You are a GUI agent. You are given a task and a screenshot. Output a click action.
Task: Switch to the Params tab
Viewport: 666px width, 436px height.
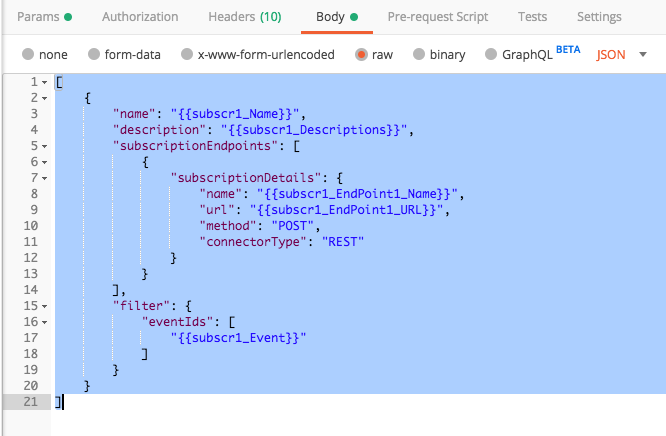(x=38, y=17)
